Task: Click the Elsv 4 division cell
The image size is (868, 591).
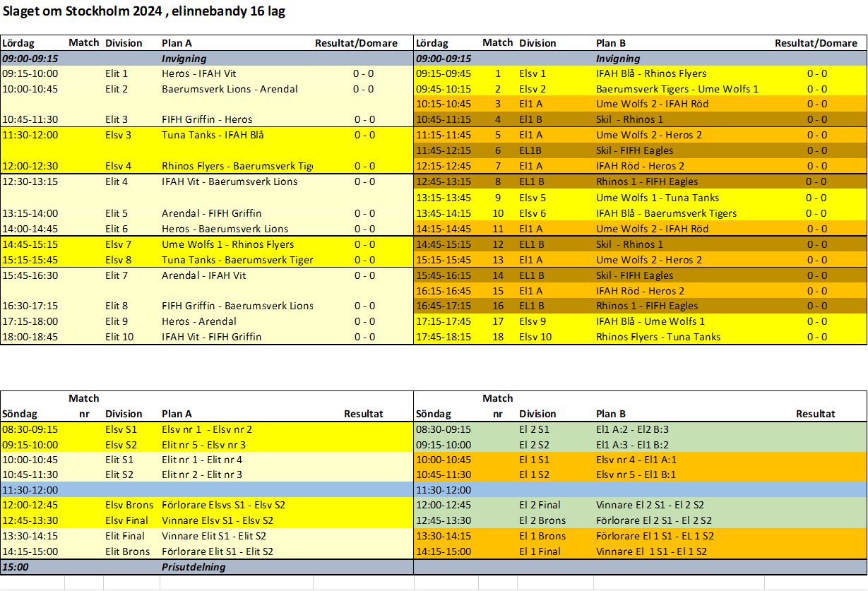Action: 119,166
